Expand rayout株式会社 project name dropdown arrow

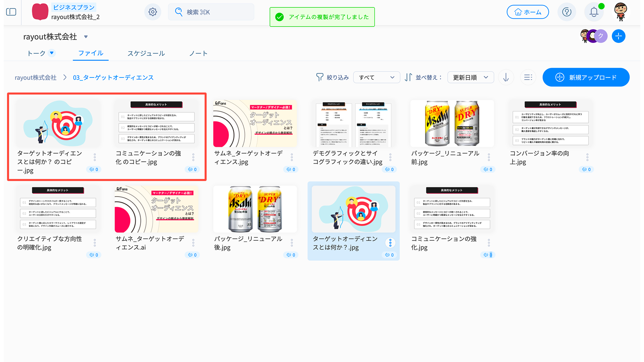pyautogui.click(x=86, y=37)
